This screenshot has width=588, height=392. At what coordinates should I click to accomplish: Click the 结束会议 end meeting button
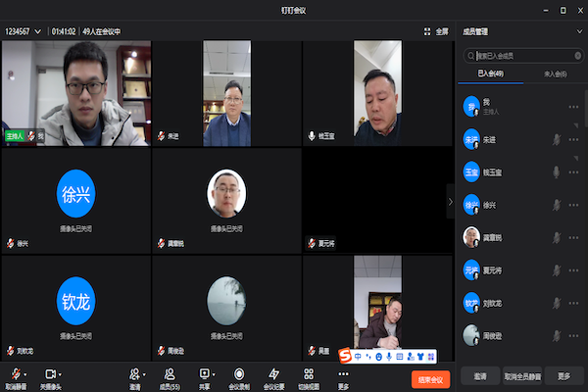(430, 378)
